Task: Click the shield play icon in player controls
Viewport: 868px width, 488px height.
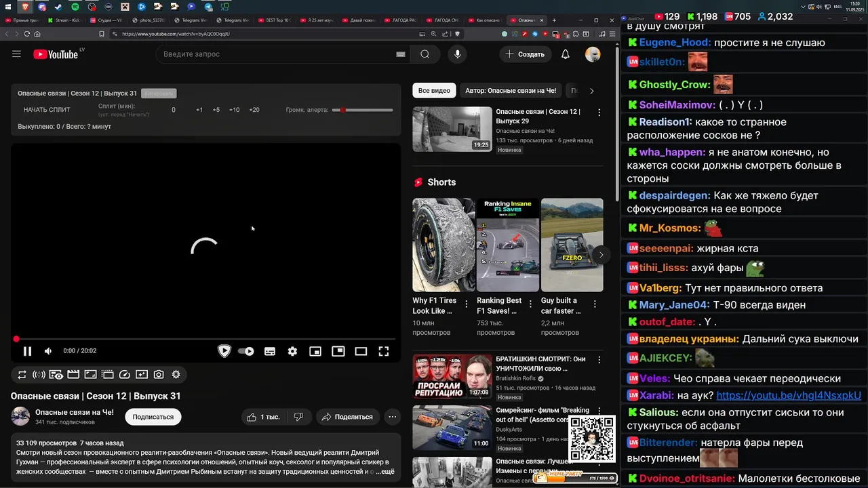Action: (224, 351)
